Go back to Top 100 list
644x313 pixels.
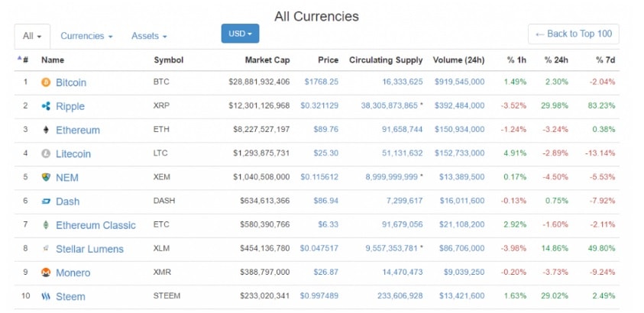573,34
